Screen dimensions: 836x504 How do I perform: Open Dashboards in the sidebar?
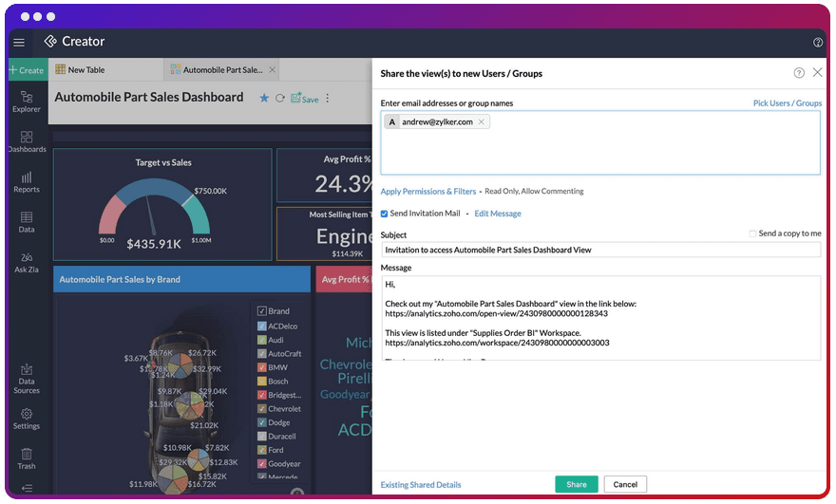click(x=27, y=141)
